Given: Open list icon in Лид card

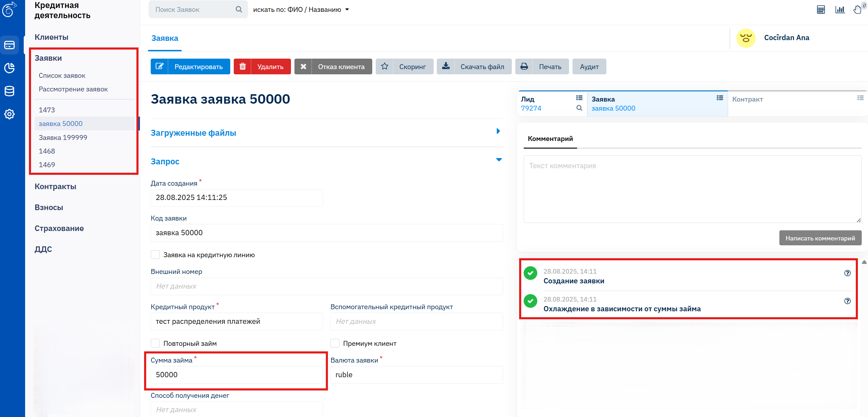Looking at the screenshot, I should pos(579,98).
